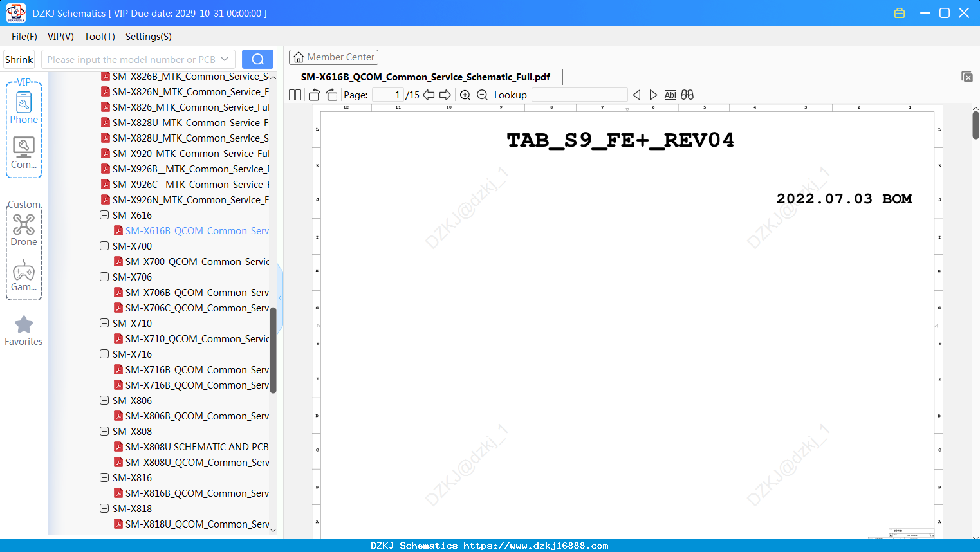The image size is (980, 552).
Task: Find previous lookup result
Action: (636, 95)
